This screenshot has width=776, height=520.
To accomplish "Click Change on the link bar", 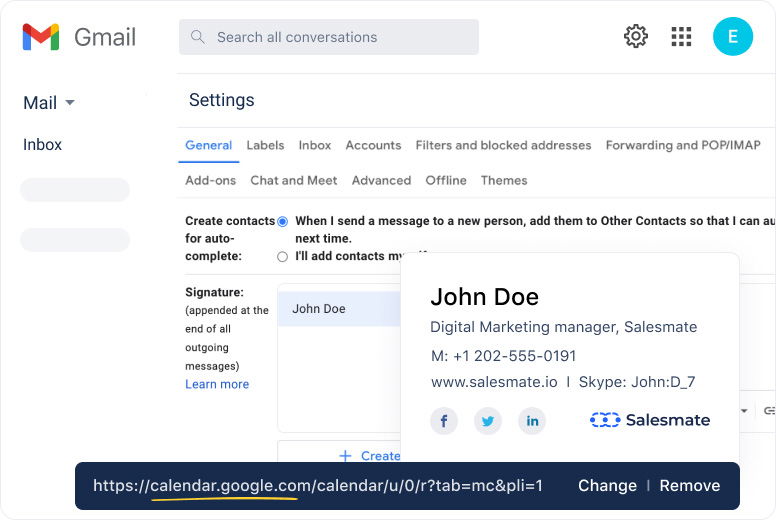I will pyautogui.click(x=607, y=485).
